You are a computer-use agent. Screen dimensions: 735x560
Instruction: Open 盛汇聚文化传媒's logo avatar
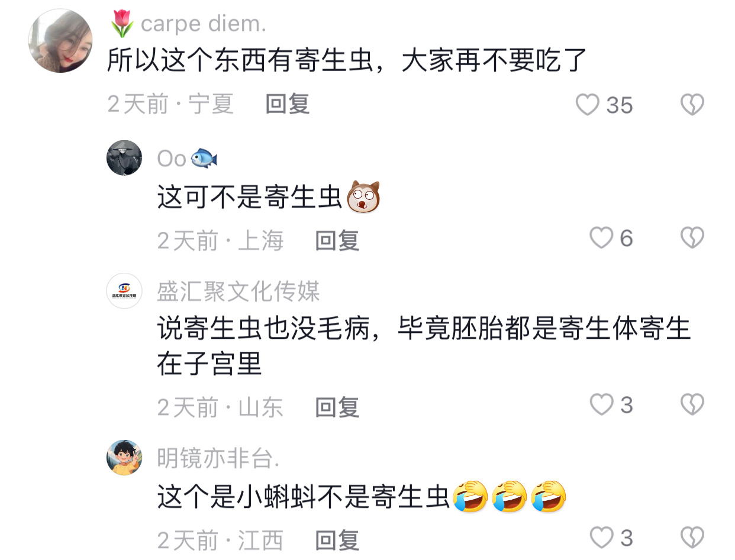(124, 291)
